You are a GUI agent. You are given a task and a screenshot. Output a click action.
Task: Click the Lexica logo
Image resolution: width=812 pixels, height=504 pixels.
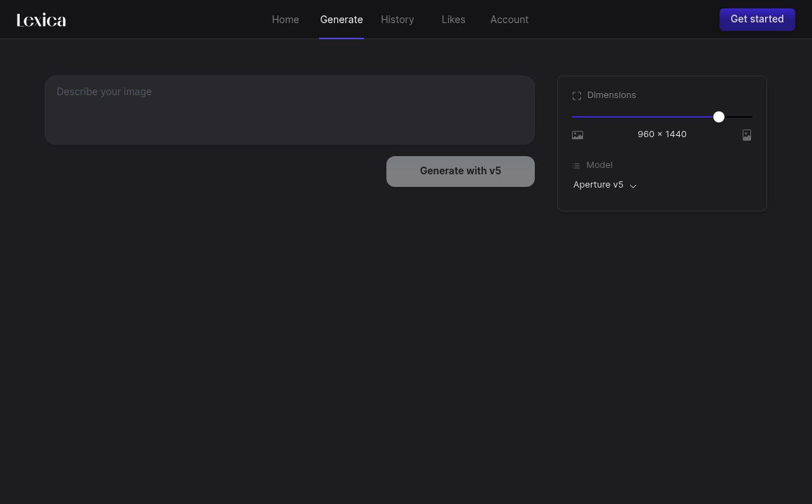coord(41,20)
